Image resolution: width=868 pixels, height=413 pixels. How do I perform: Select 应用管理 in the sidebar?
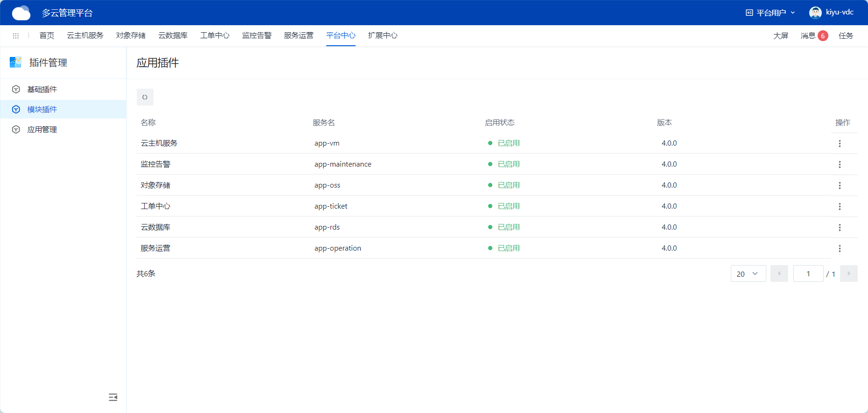click(42, 130)
